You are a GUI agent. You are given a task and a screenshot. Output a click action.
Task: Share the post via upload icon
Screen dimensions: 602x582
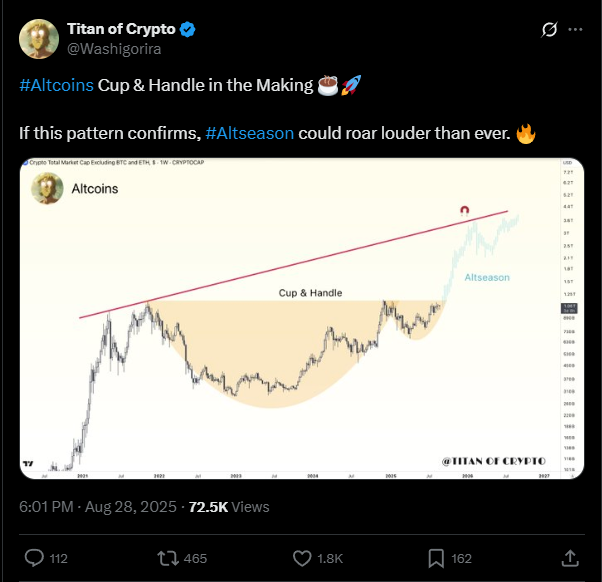[x=570, y=558]
